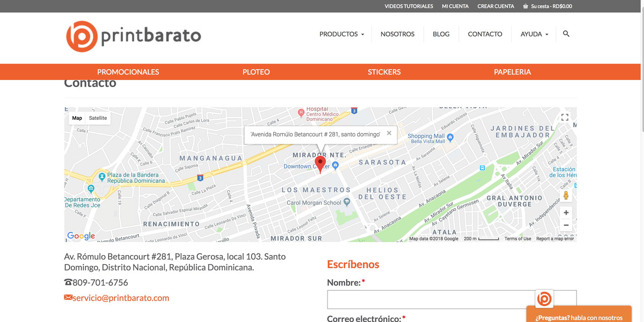Click the servicio@printbarato.com email link
Image resolution: width=644 pixels, height=322 pixels.
point(121,298)
